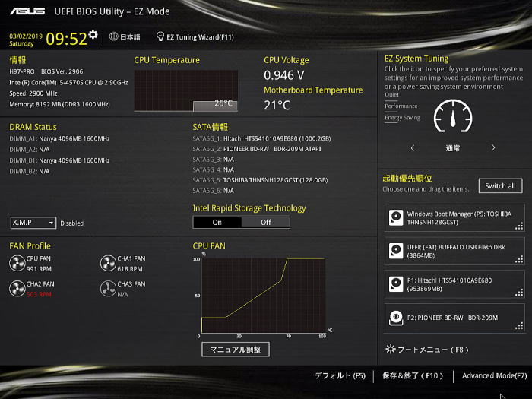This screenshot has height=399, width=532.
Task: Click the EZ Tuning Wizard lightbulb icon
Action: [x=160, y=36]
